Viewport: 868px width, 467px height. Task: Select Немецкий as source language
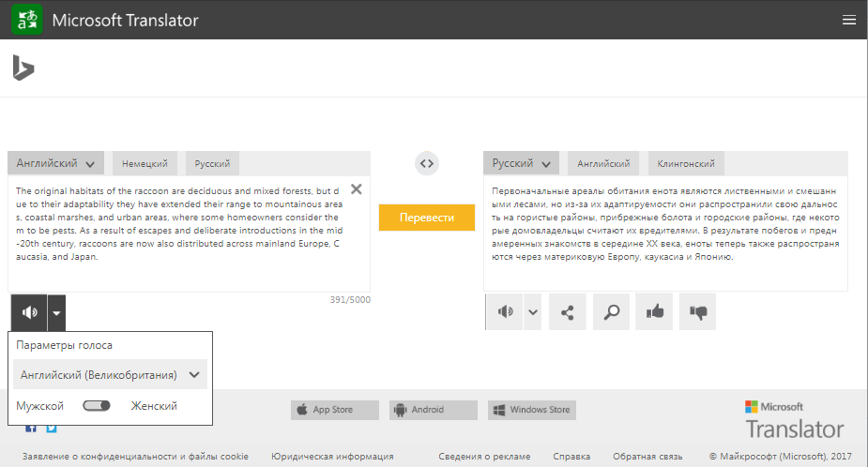coord(145,164)
